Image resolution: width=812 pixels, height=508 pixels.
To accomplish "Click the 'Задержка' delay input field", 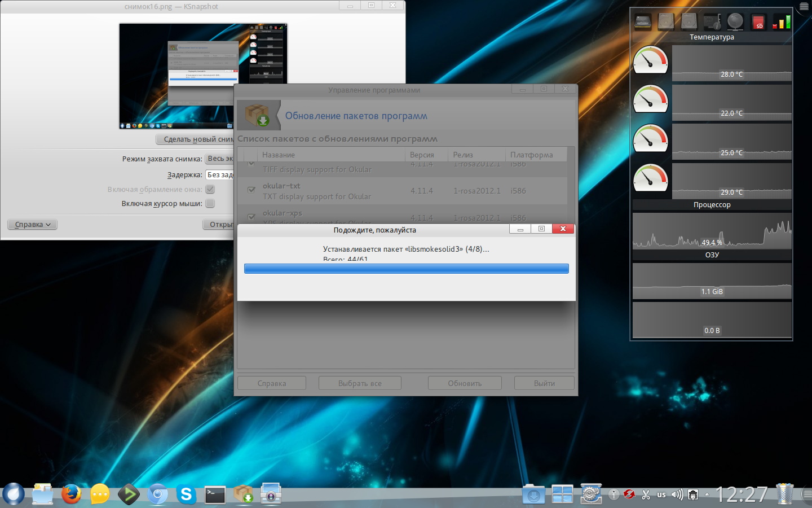I will [x=220, y=175].
